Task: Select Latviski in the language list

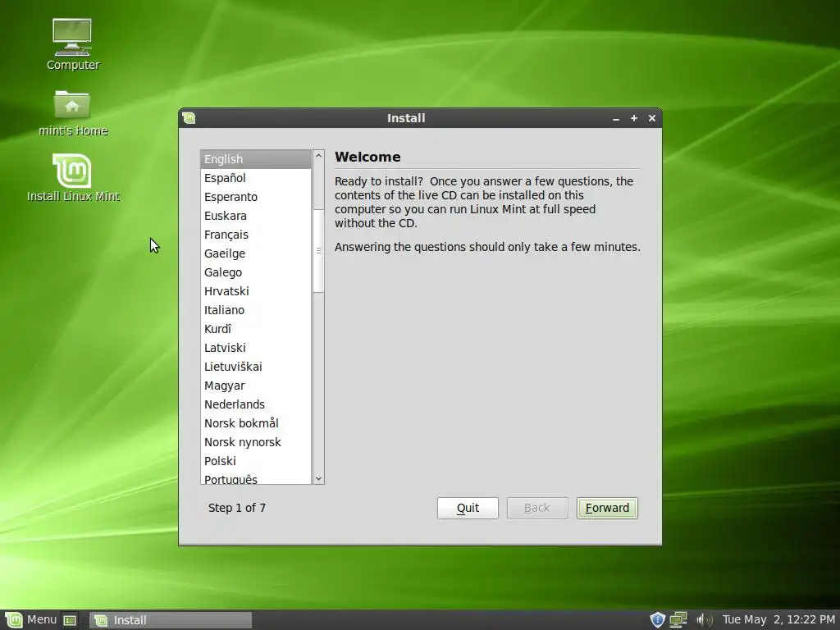Action: (x=256, y=348)
